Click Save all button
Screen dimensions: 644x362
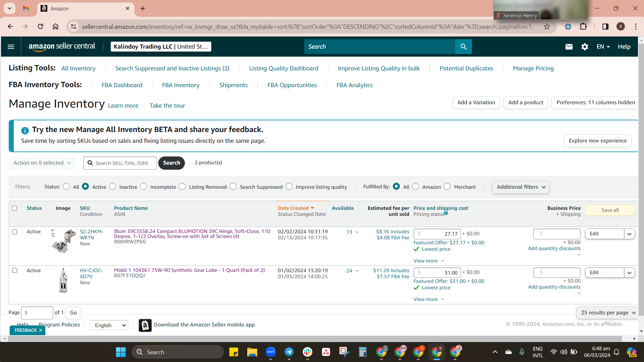tap(610, 210)
